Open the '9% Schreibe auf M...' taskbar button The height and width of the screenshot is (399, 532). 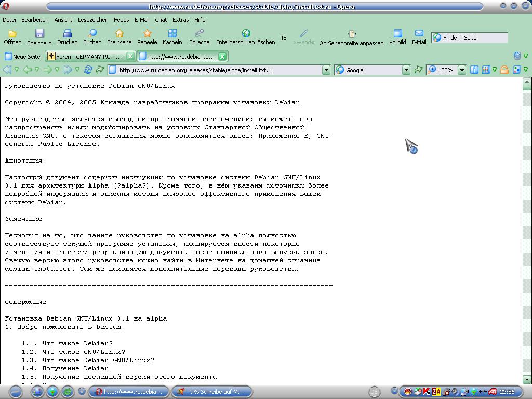point(212,392)
